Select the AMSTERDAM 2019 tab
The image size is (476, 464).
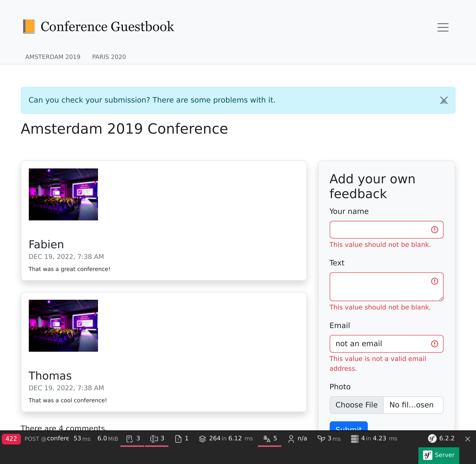[x=53, y=57]
